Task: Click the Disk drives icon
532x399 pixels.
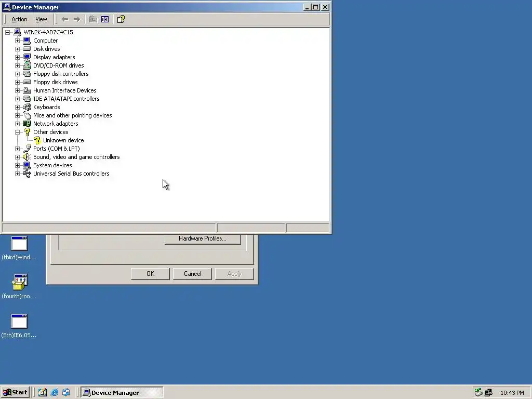Action: tap(27, 49)
